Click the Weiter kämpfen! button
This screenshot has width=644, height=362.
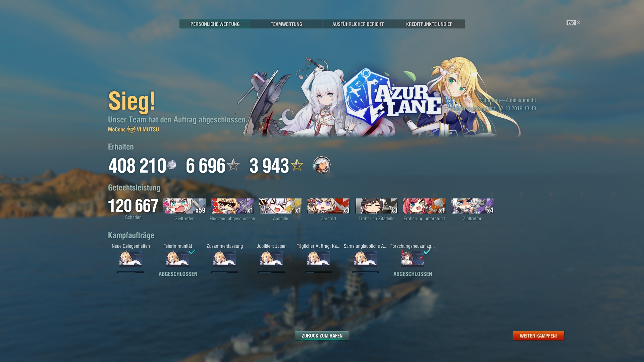click(x=539, y=336)
